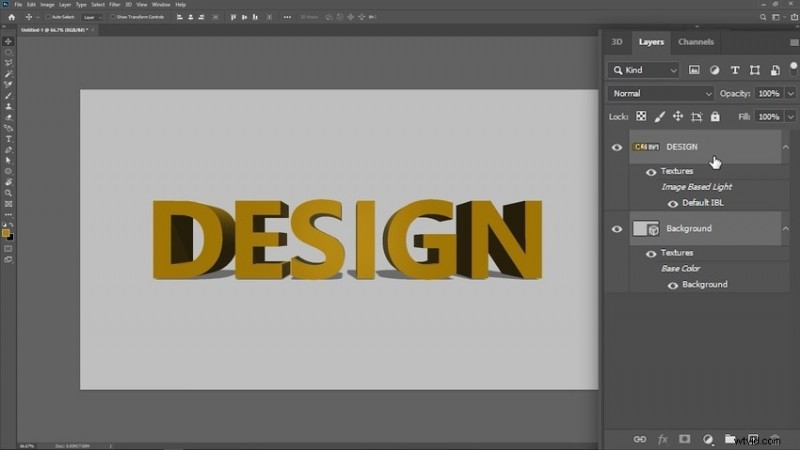Screen dimensions: 800x450
Task: Enable Show Transform Controls checkbox
Action: tap(112, 17)
